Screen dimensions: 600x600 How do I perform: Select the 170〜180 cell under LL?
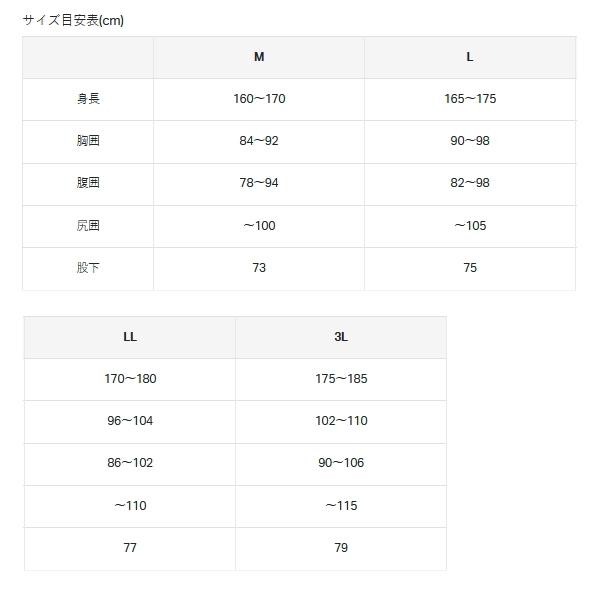pyautogui.click(x=130, y=379)
